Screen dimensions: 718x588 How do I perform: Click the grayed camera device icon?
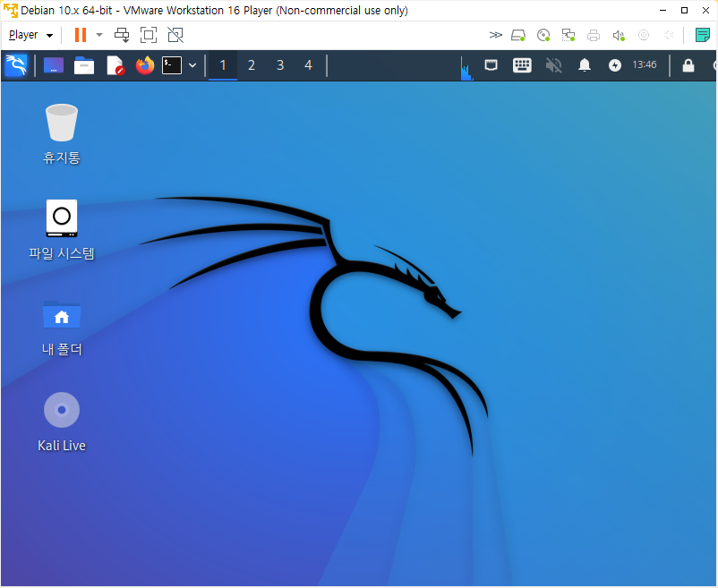coord(644,35)
